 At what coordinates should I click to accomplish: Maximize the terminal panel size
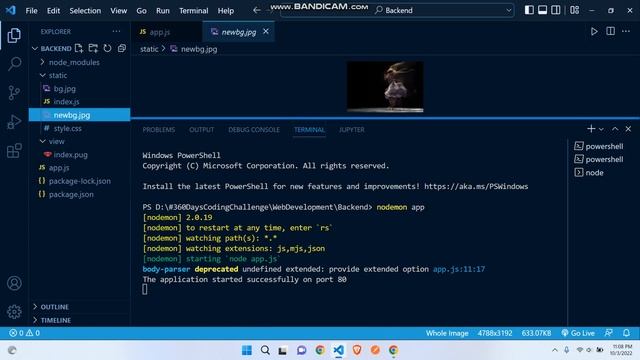pos(615,129)
